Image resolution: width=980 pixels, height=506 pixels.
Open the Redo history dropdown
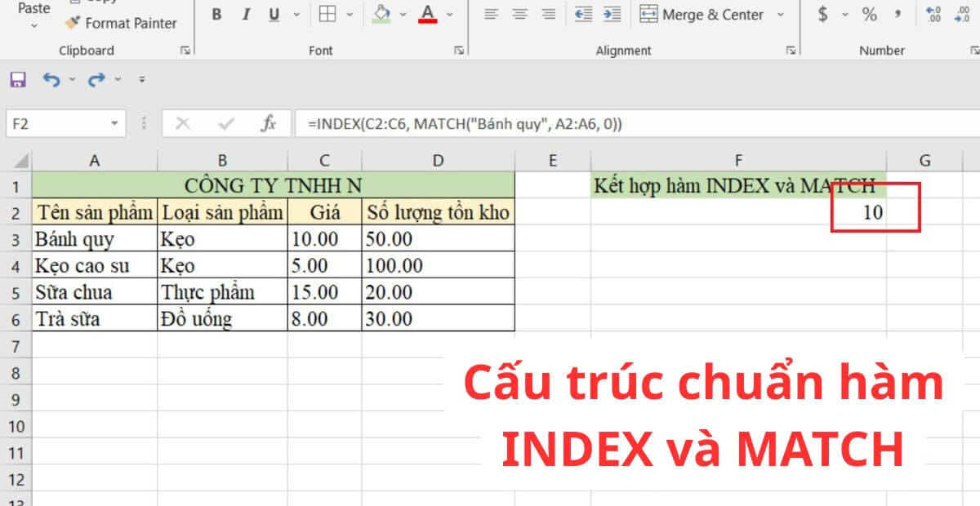coord(118,79)
